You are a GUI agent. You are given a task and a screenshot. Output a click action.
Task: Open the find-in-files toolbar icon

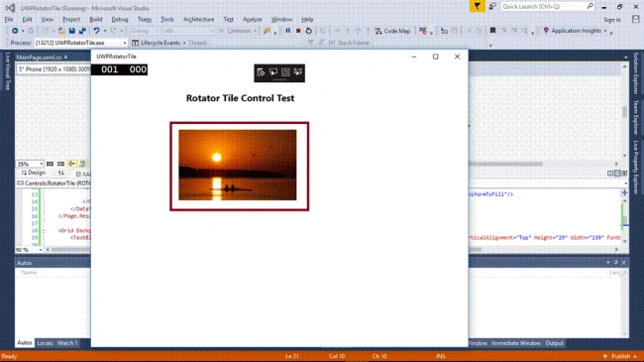pos(267,31)
